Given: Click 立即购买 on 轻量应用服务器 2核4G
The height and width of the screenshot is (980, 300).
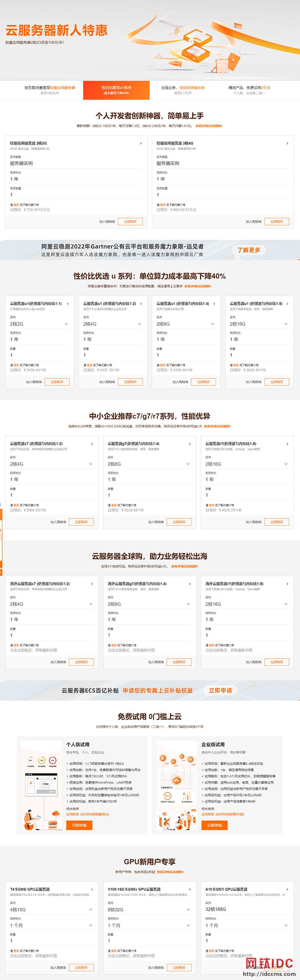Looking at the screenshot, I should [277, 221].
